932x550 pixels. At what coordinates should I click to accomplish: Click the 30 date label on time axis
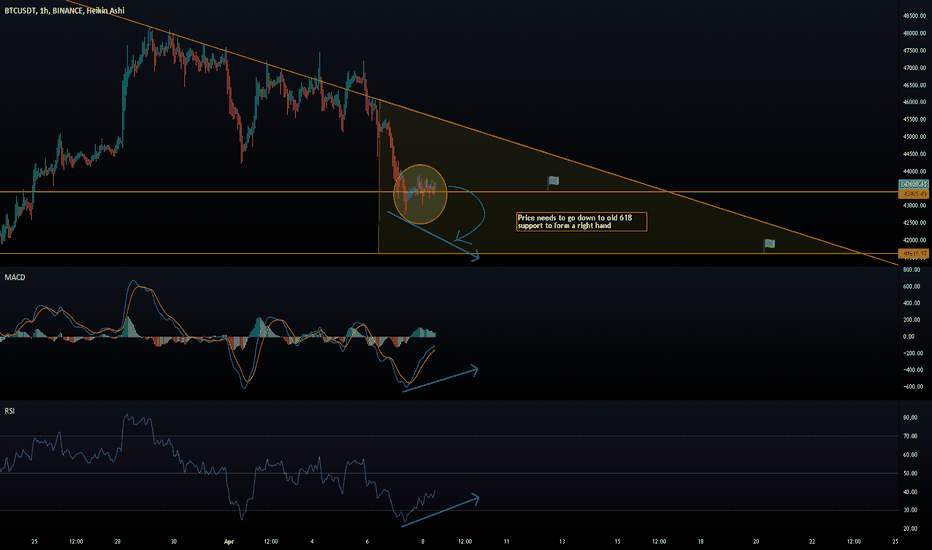pos(174,542)
